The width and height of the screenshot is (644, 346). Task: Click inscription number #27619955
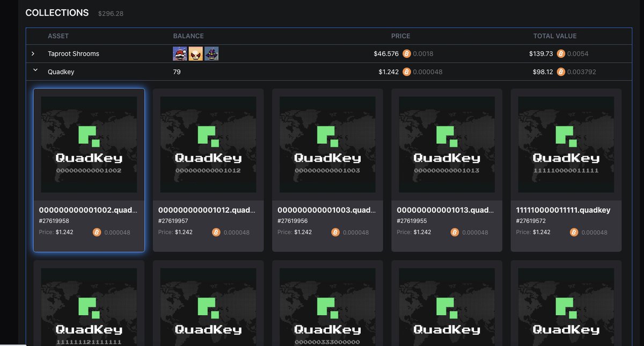(412, 221)
